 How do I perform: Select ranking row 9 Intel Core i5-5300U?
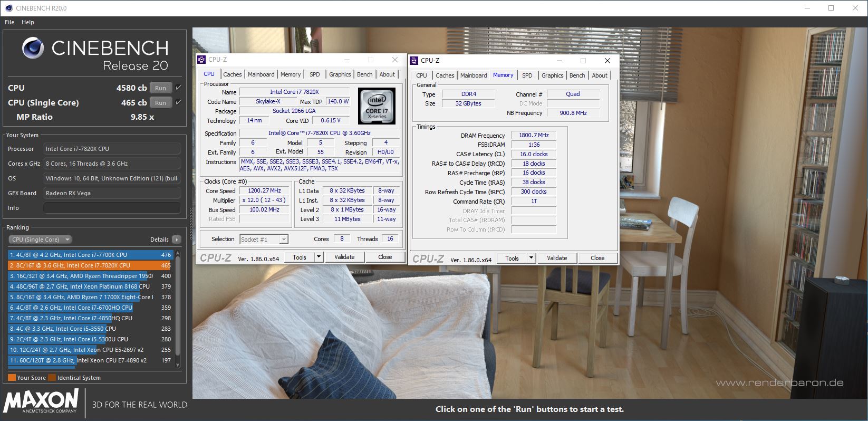point(91,339)
